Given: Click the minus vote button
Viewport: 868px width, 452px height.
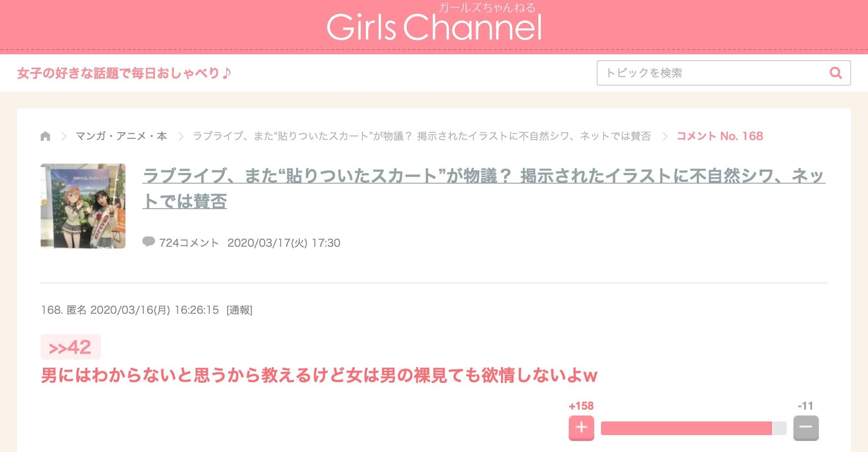Looking at the screenshot, I should (x=806, y=428).
